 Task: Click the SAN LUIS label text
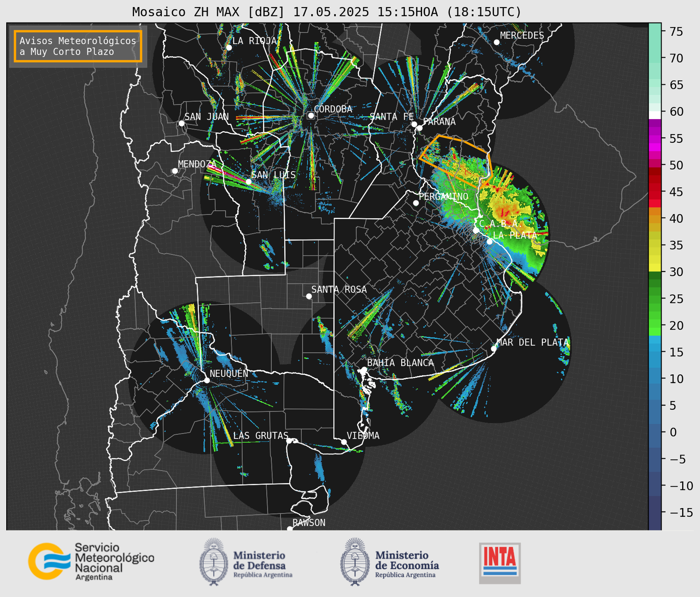point(274,175)
